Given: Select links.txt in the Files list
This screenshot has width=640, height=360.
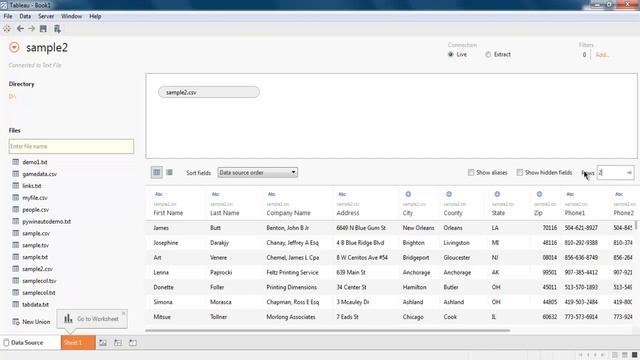Looking at the screenshot, I should tap(32, 186).
